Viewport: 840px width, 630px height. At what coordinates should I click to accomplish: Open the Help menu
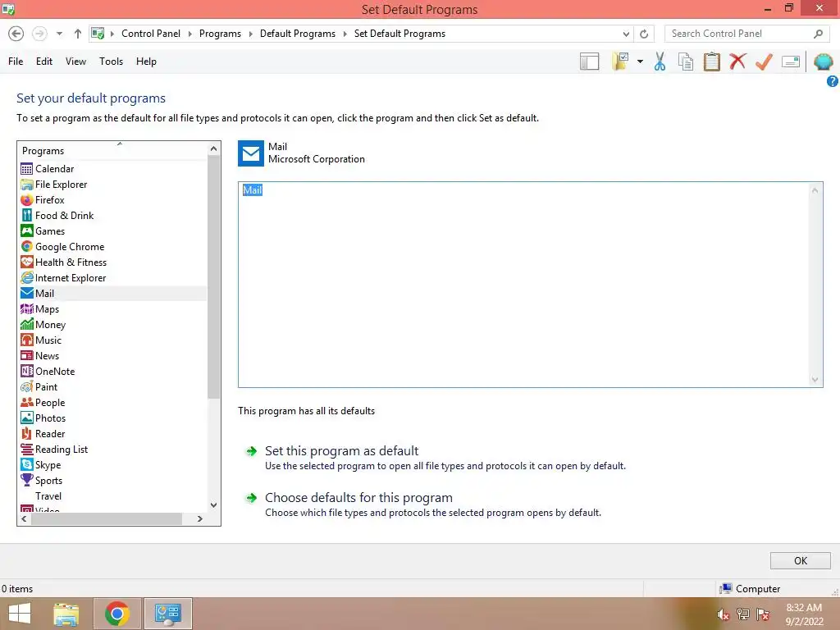[146, 62]
